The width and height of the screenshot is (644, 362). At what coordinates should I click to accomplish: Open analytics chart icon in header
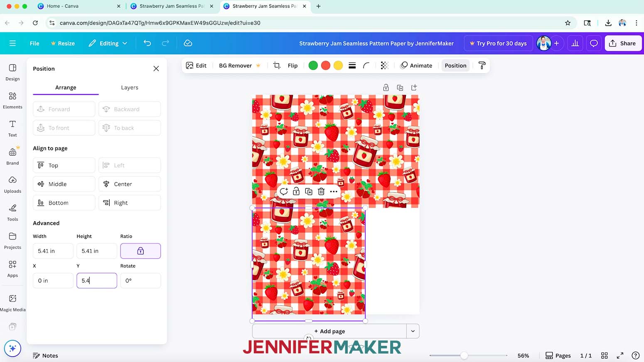tap(575, 43)
